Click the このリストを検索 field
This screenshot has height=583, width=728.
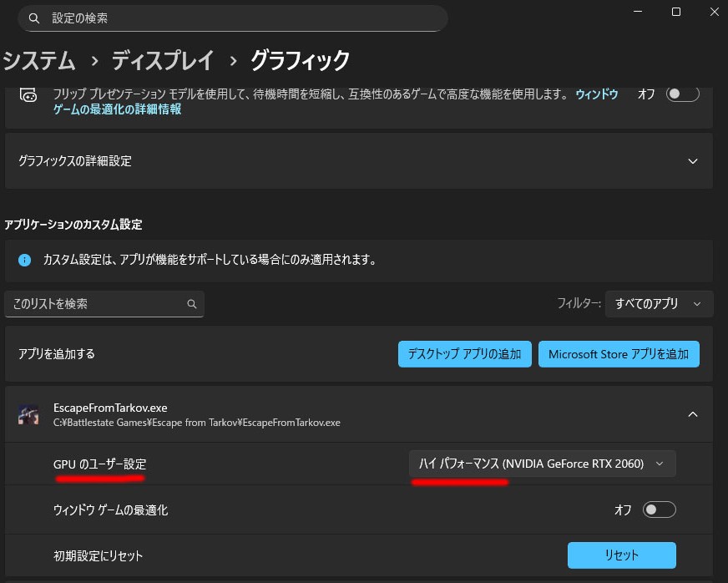[x=96, y=304]
